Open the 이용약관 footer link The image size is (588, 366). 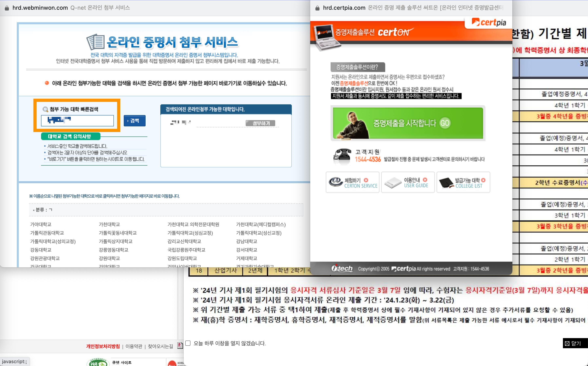point(134,346)
